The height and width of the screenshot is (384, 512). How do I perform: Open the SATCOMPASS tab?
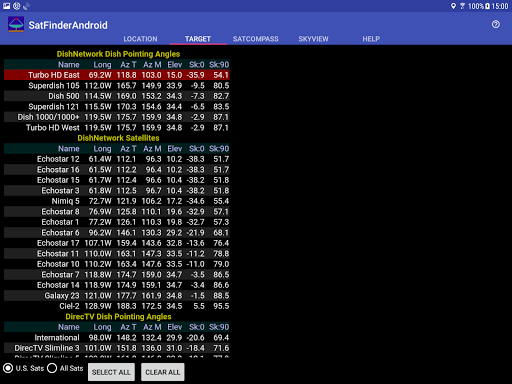(x=256, y=39)
